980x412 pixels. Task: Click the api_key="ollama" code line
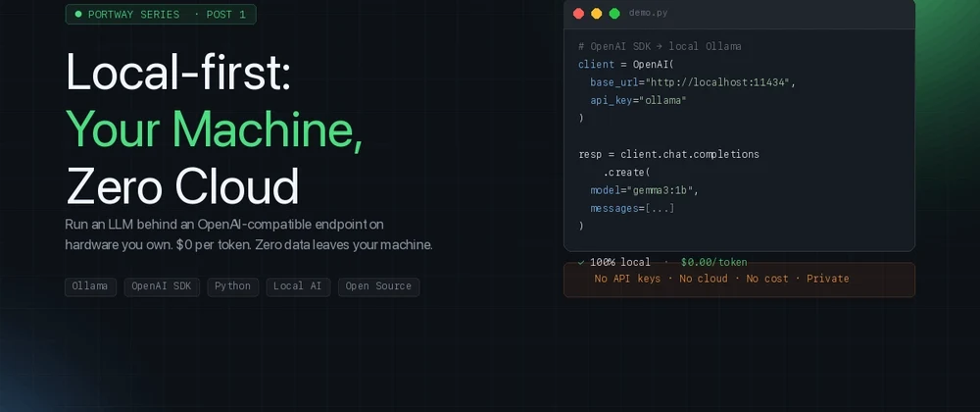pos(638,100)
